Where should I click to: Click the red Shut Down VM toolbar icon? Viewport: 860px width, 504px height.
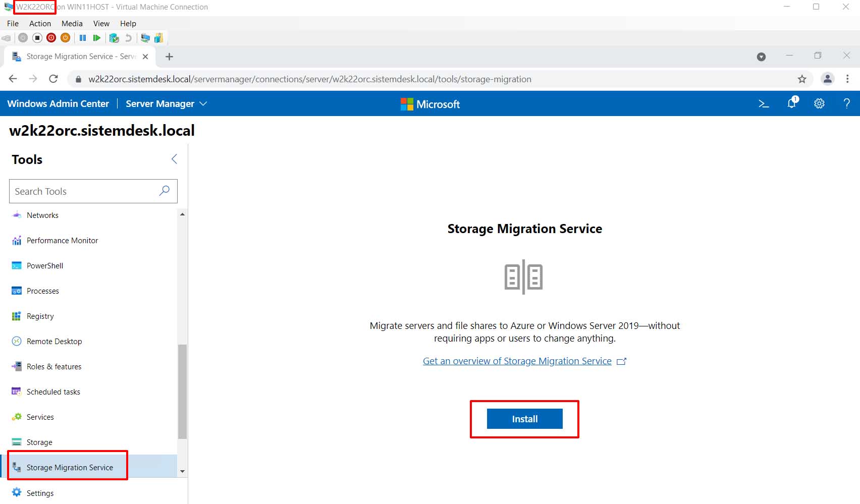[51, 38]
